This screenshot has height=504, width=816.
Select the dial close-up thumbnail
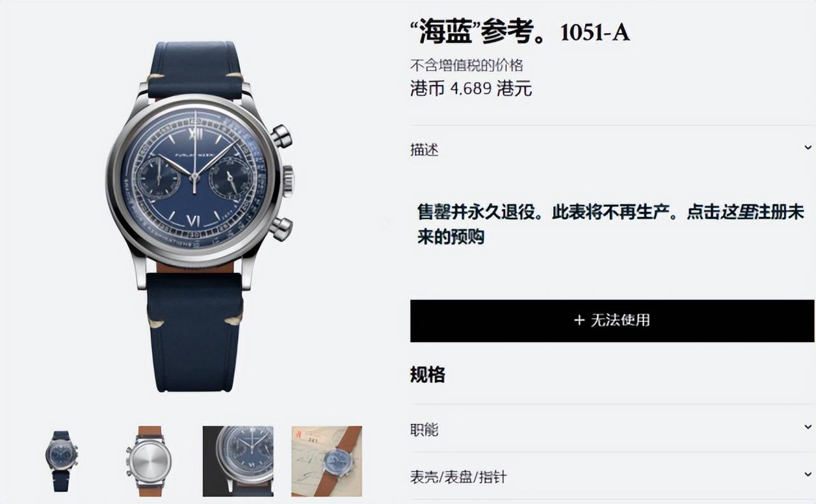[238, 461]
